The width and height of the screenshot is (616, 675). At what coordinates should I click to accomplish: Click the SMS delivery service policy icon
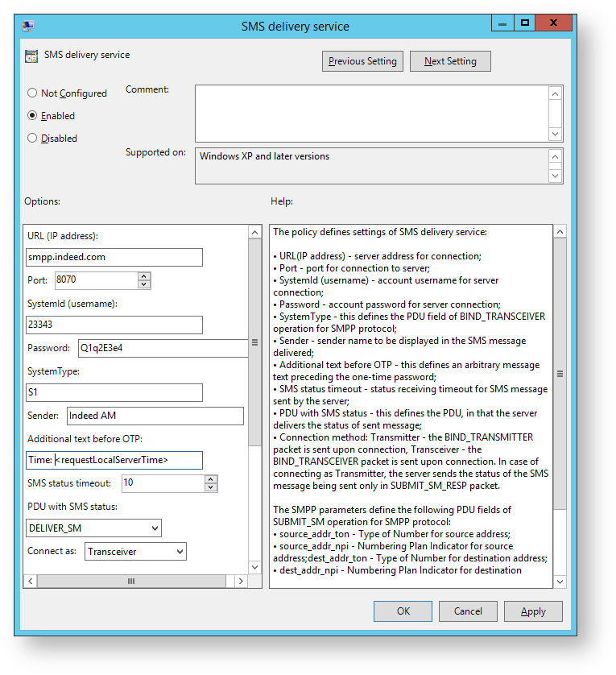click(31, 56)
